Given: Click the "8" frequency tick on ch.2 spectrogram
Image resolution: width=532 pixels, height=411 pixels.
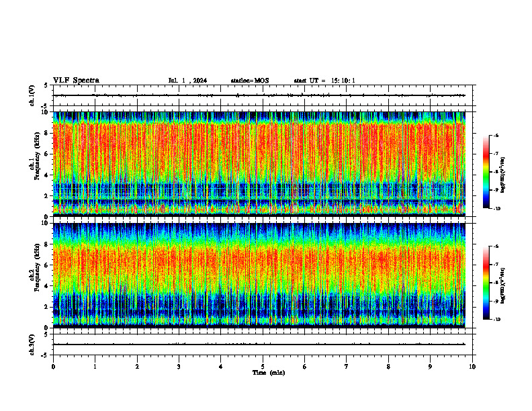Looking at the screenshot, I should (47, 244).
